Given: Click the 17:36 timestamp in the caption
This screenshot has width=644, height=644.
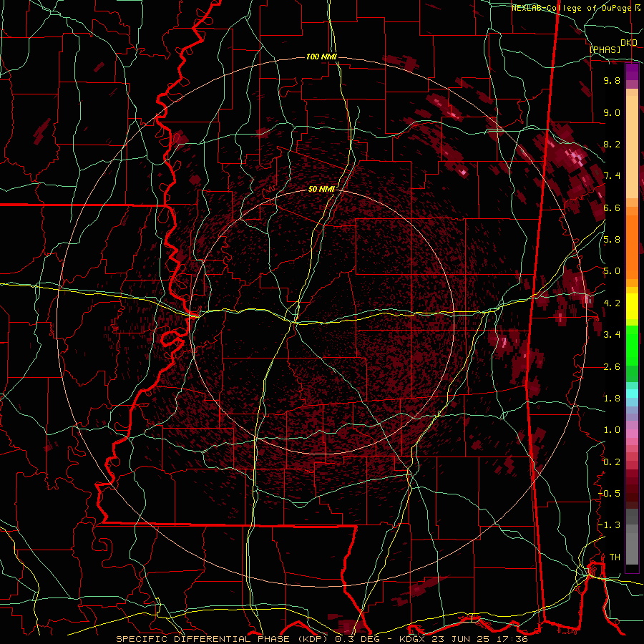Looking at the screenshot, I should [x=514, y=639].
